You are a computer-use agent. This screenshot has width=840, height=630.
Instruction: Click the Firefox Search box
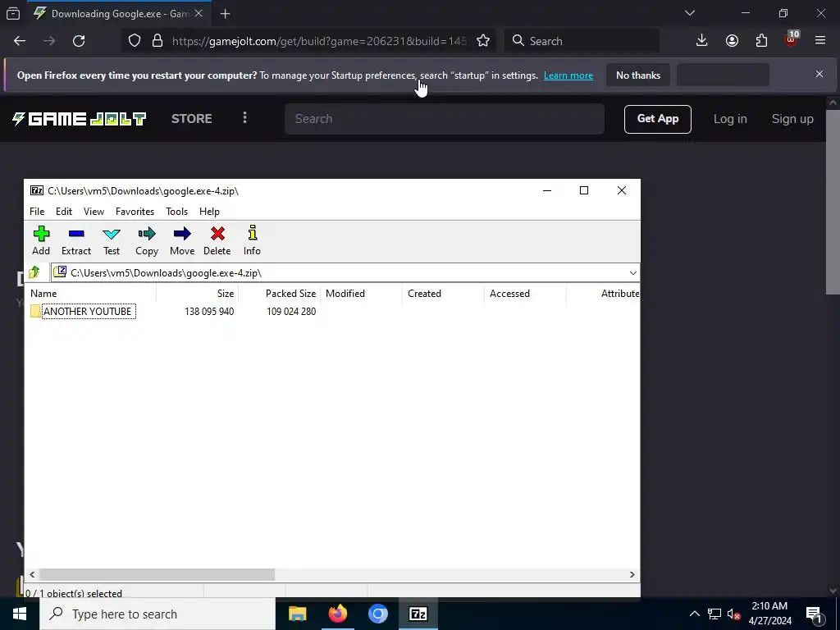pyautogui.click(x=582, y=41)
